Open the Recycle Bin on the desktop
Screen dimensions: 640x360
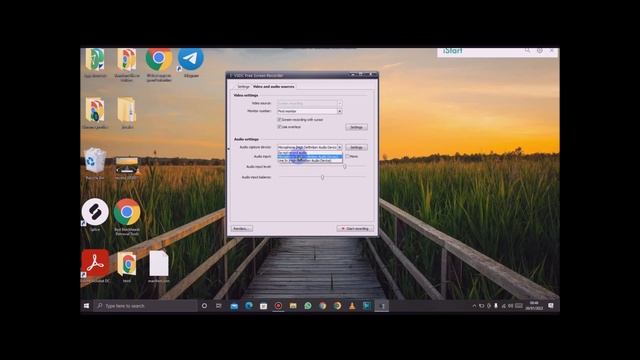[x=95, y=163]
